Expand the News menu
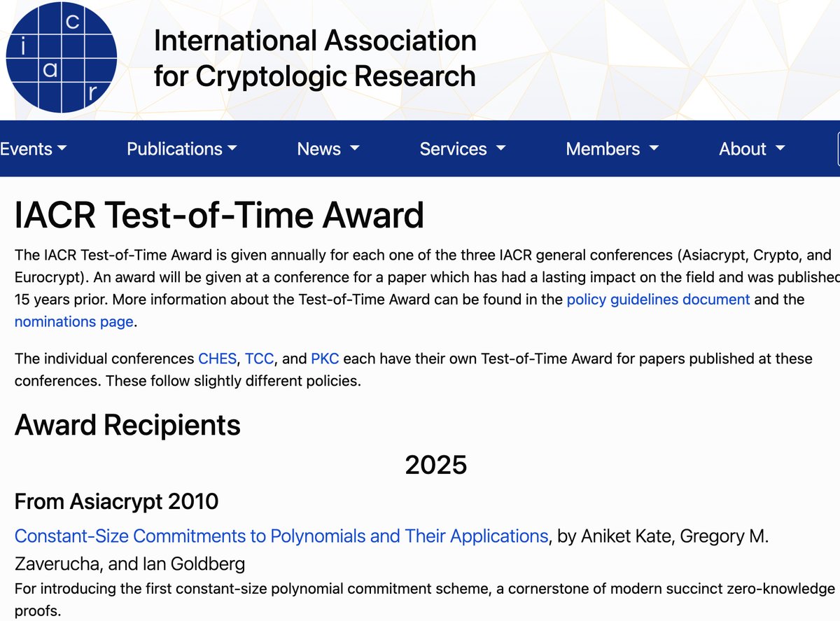Screen dimensions: 840x621 (328, 148)
